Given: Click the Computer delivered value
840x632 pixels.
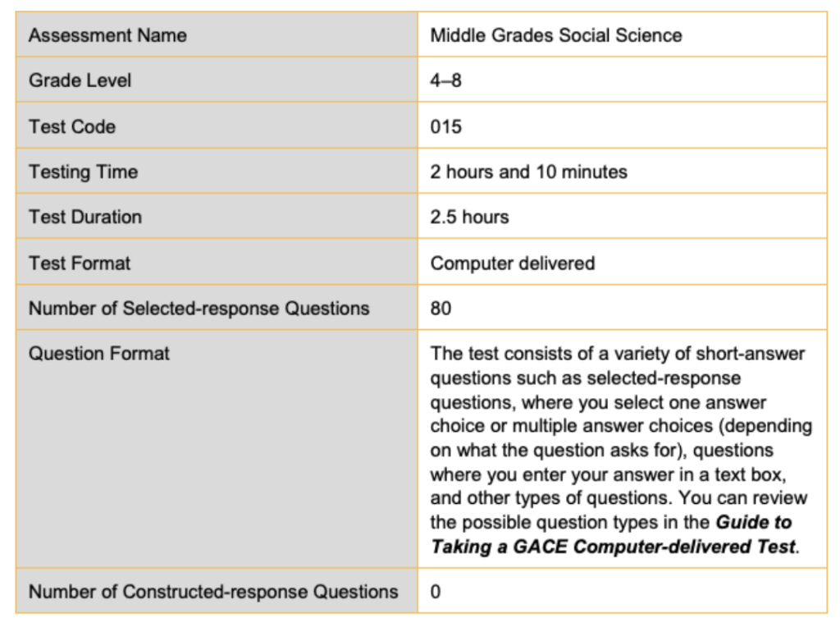Looking at the screenshot, I should (x=513, y=263).
